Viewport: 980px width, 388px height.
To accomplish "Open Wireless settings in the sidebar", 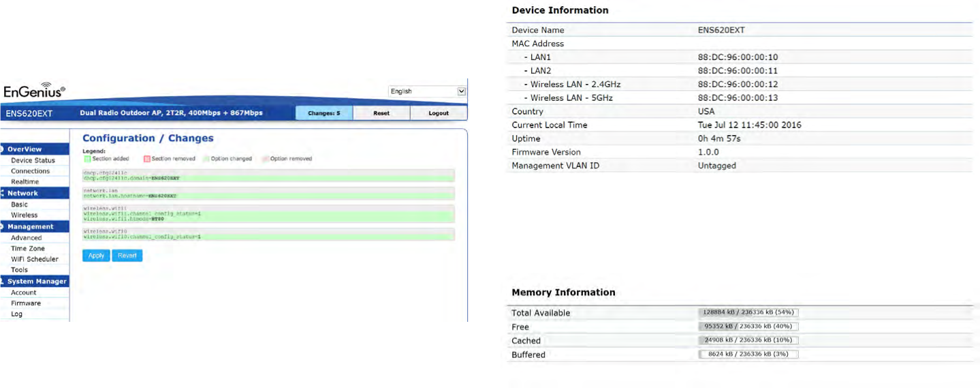I will click(x=24, y=215).
